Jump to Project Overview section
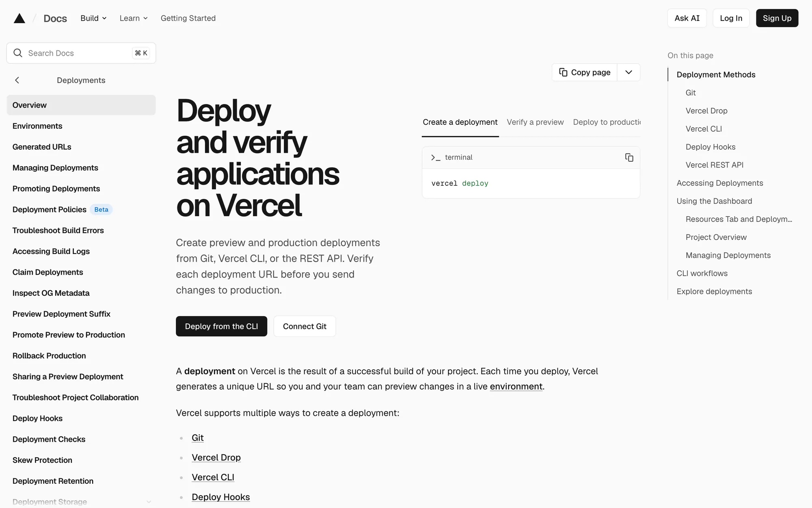The image size is (812, 508). pyautogui.click(x=716, y=237)
